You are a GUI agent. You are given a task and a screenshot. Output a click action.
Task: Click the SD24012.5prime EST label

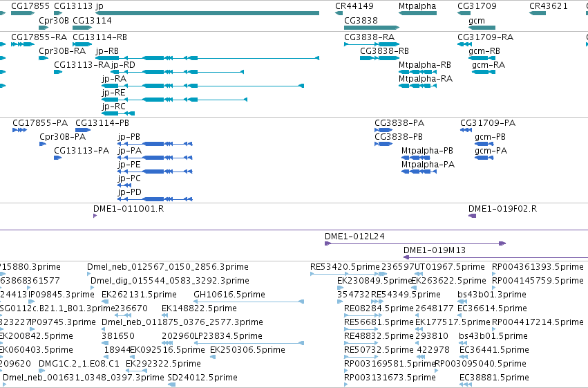(x=202, y=378)
